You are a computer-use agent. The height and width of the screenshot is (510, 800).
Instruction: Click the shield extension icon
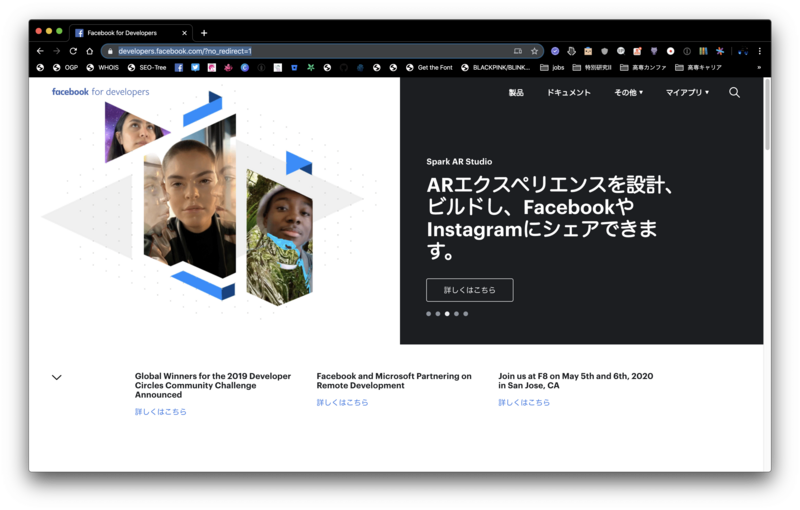pyautogui.click(x=605, y=51)
